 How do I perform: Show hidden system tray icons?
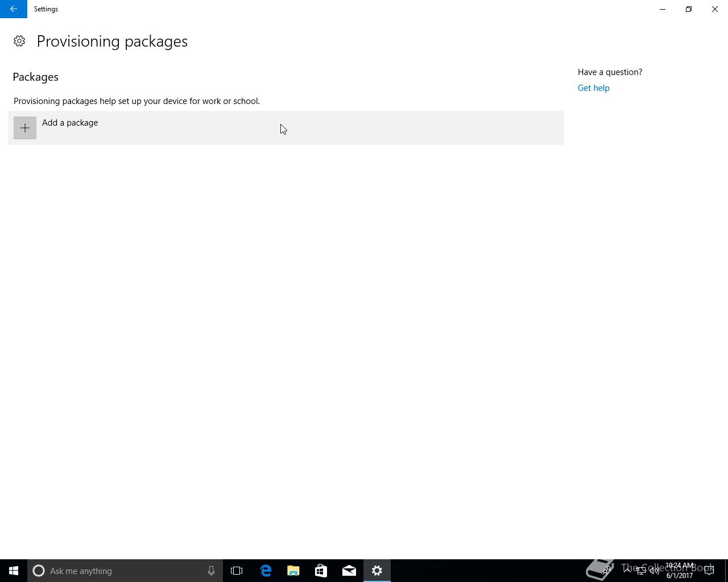(627, 571)
